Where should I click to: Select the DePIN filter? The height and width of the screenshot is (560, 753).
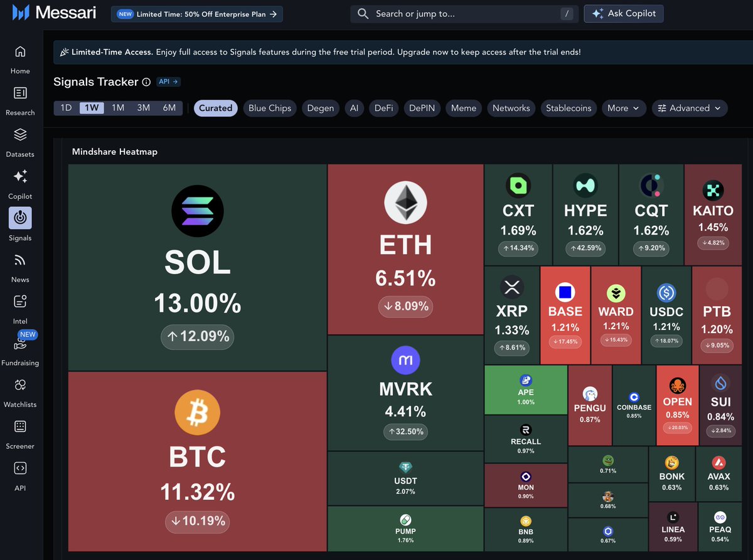click(422, 108)
